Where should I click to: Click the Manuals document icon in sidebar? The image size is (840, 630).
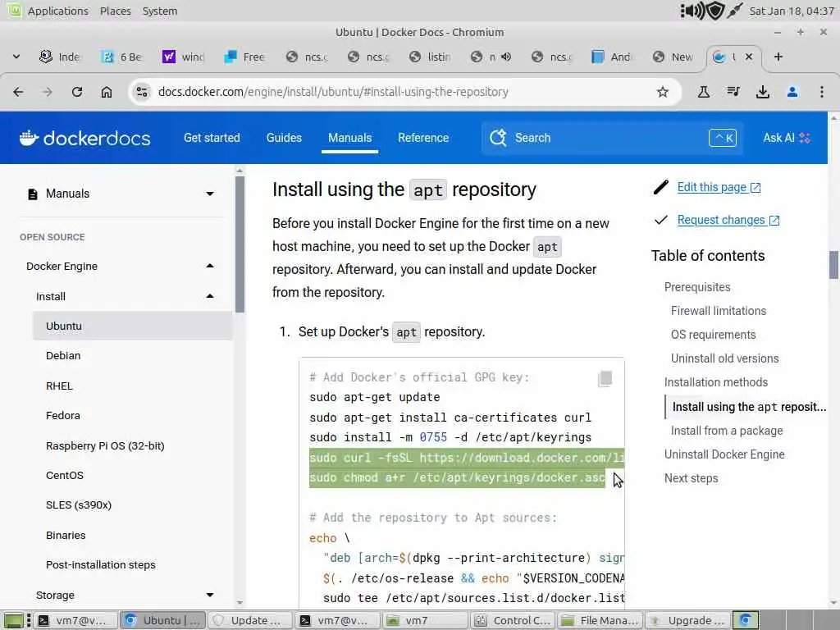33,194
